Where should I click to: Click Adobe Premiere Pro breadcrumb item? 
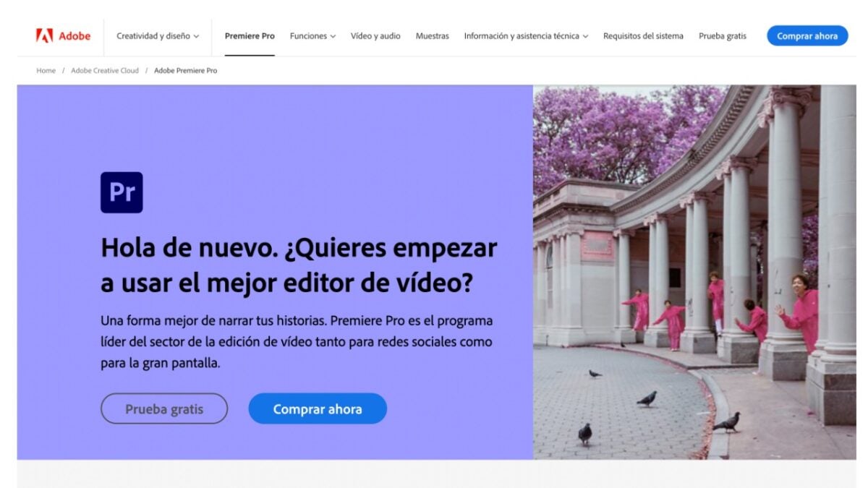tap(185, 71)
